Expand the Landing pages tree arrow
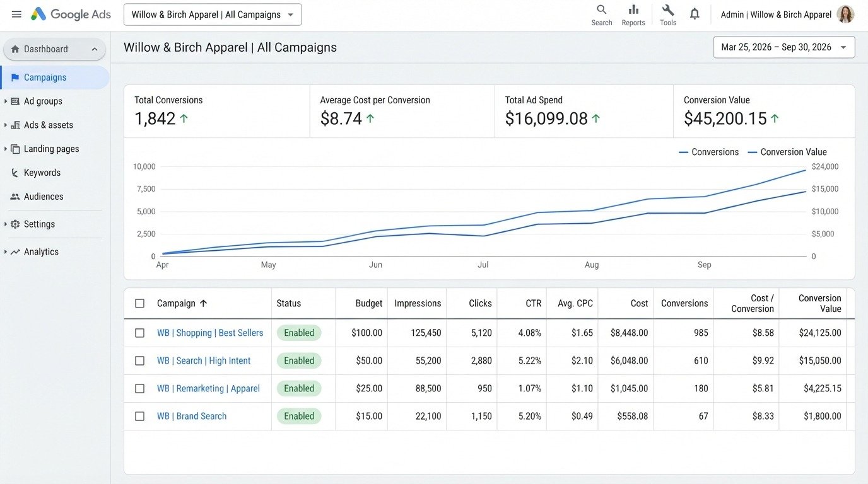Viewport: 868px width, 484px height. 6,149
